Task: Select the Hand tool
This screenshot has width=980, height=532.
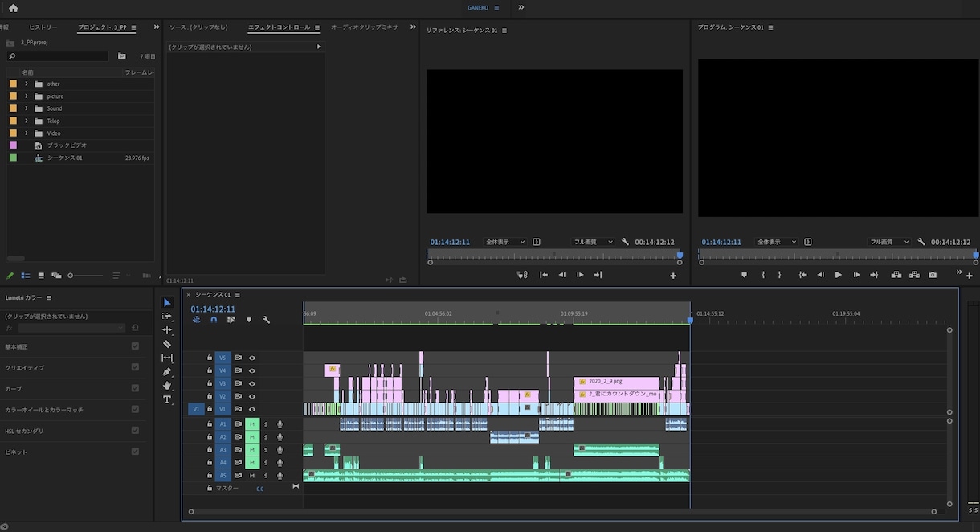Action: [167, 386]
